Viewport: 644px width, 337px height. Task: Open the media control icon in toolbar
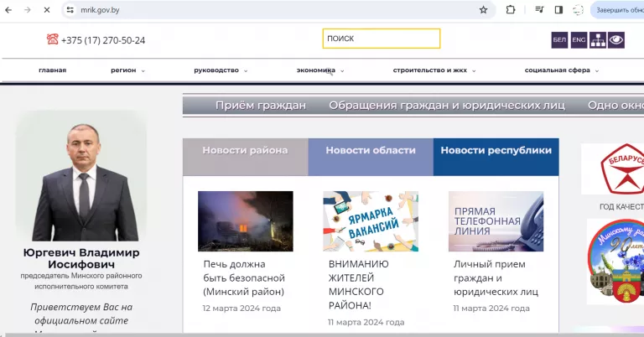pyautogui.click(x=539, y=10)
